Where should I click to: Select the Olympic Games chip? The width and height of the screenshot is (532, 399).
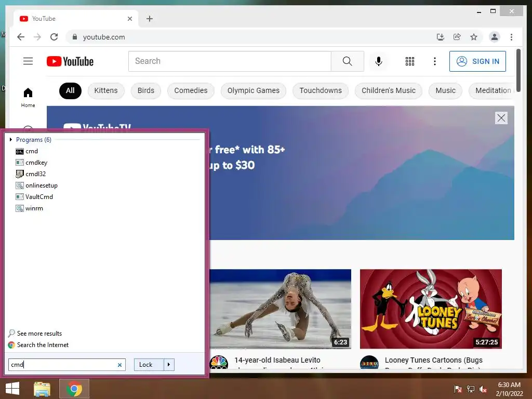tap(254, 90)
